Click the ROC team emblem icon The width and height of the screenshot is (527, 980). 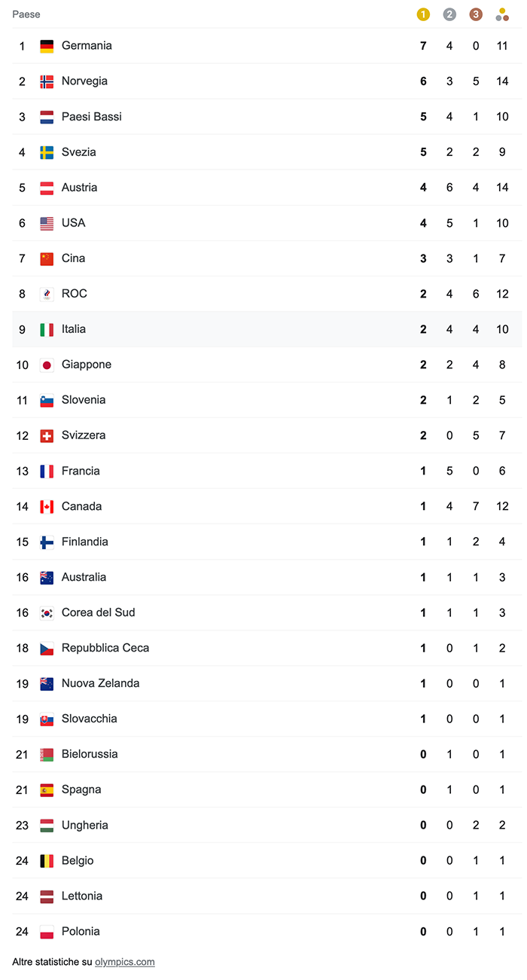(47, 294)
